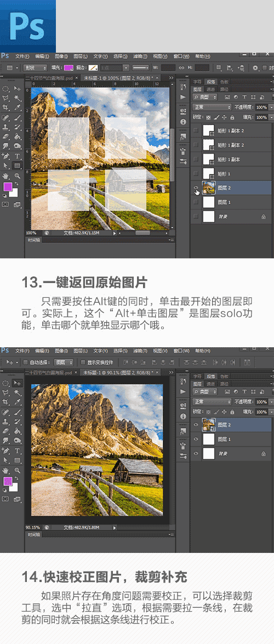Select Crop tool in the 90.1% document window
This screenshot has height=644, width=274.
coord(5,402)
